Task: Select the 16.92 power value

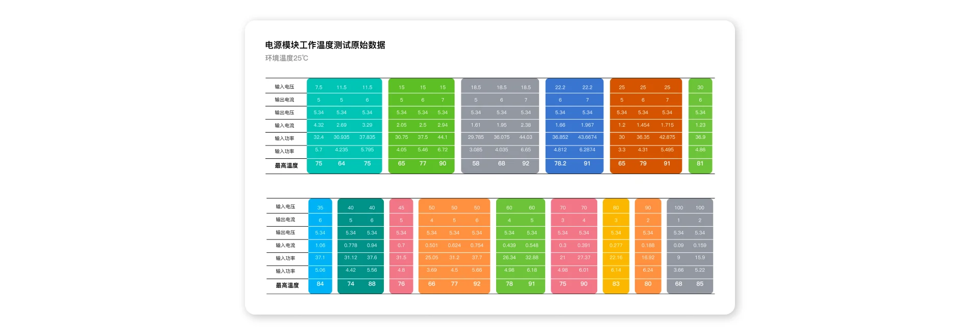Action: click(x=648, y=258)
